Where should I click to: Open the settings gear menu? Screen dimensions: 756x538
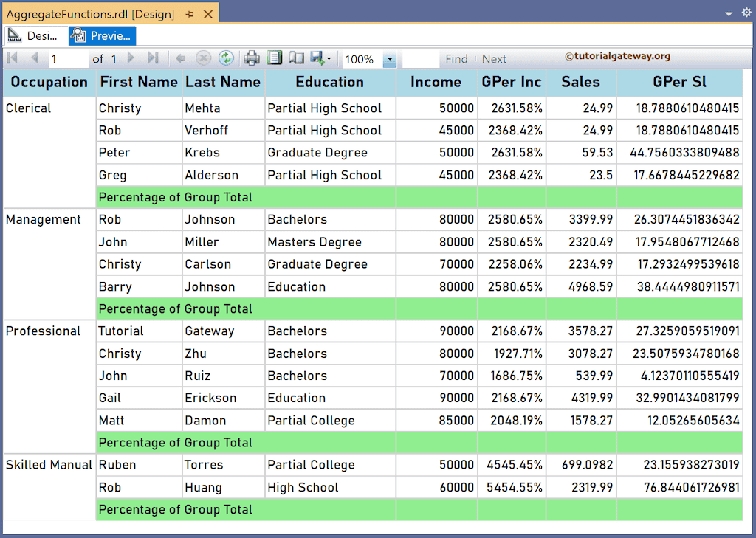(746, 13)
